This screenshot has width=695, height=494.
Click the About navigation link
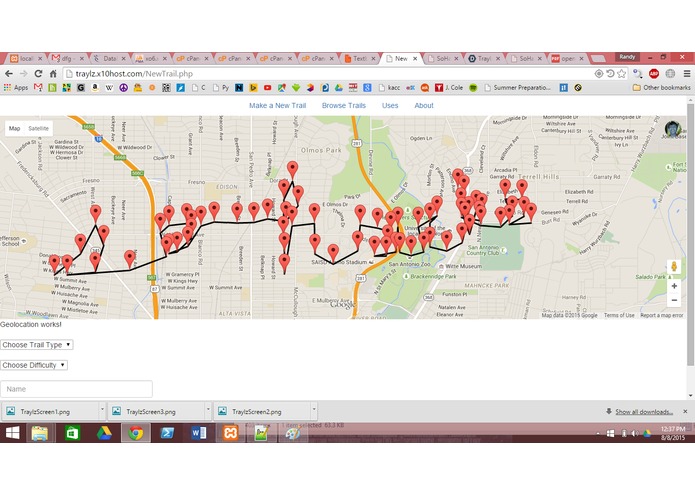click(424, 105)
